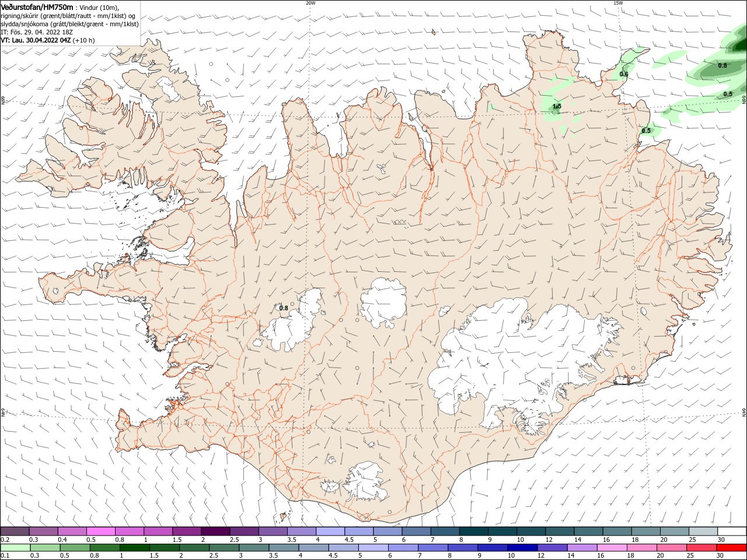The image size is (747, 560).
Task: Click the 20W longitude label at top
Action: (310, 3)
